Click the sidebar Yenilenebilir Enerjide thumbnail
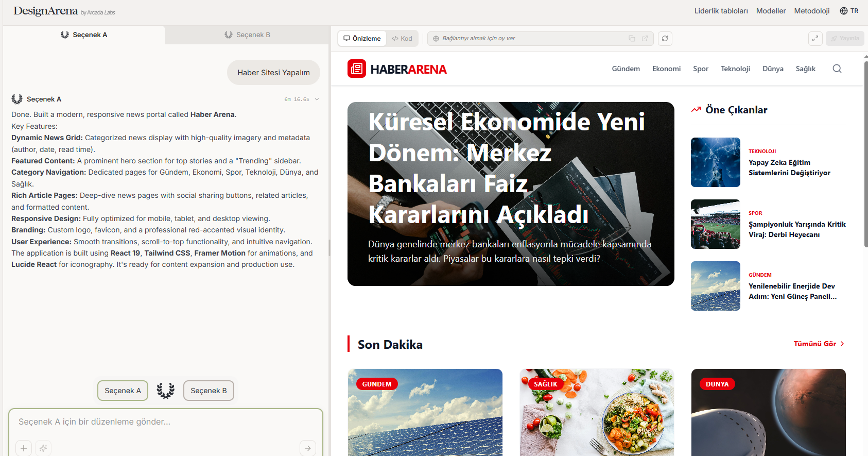Screen dimensions: 868x456 point(716,286)
